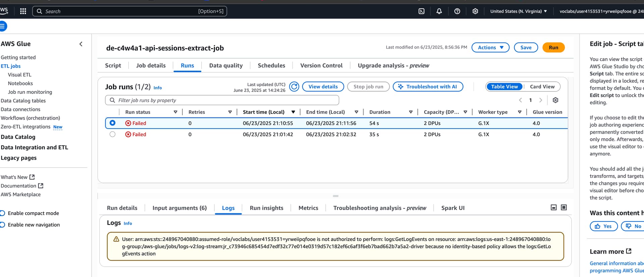Open the notifications bell
Image resolution: width=644 pixels, height=277 pixels.
pos(439,11)
